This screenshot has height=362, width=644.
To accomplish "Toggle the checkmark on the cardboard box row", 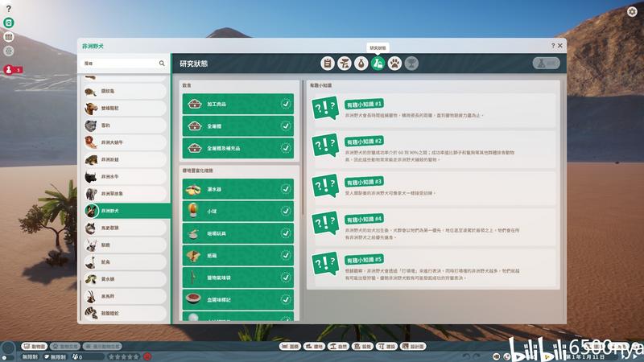I will point(286,255).
